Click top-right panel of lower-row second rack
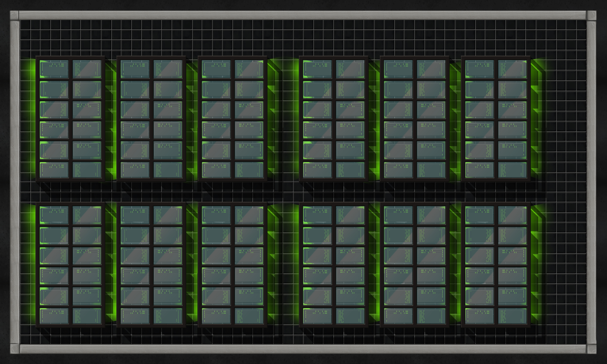 coord(168,215)
